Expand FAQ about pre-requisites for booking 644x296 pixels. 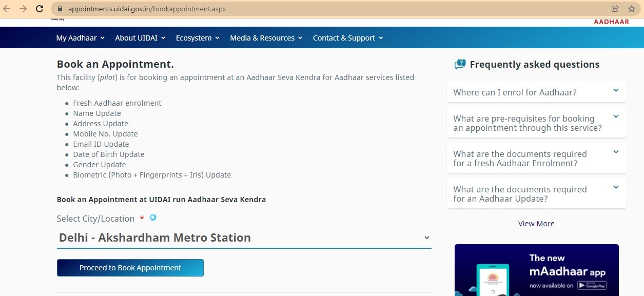click(536, 123)
